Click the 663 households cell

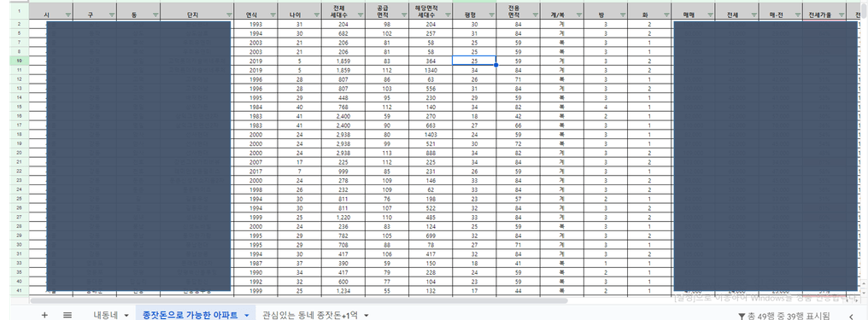pos(430,125)
